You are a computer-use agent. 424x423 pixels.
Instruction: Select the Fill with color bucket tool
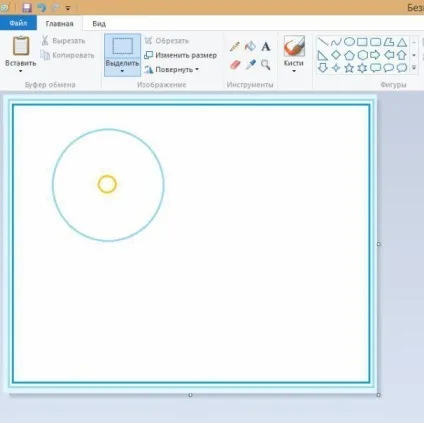250,46
